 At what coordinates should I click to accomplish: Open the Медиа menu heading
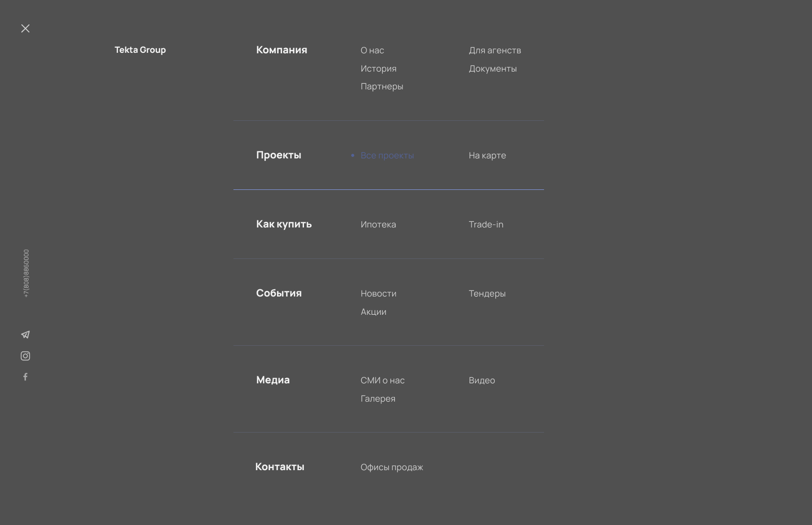(273, 380)
